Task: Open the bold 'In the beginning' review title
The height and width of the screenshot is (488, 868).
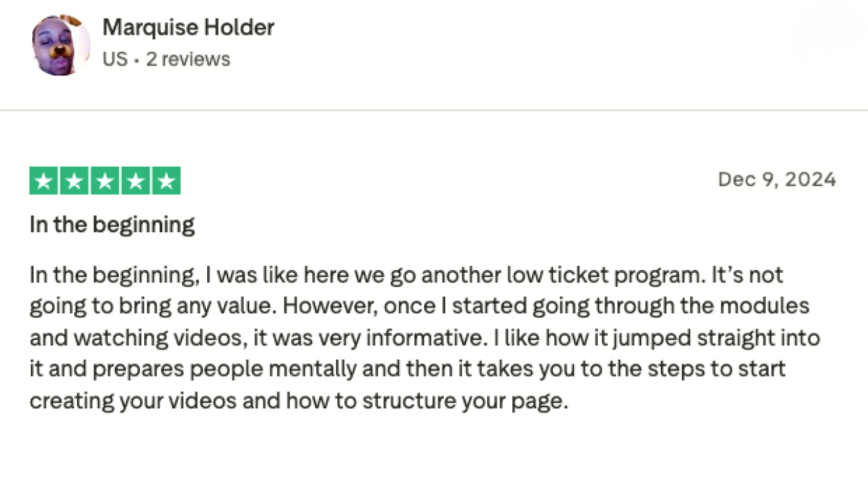Action: click(x=112, y=225)
